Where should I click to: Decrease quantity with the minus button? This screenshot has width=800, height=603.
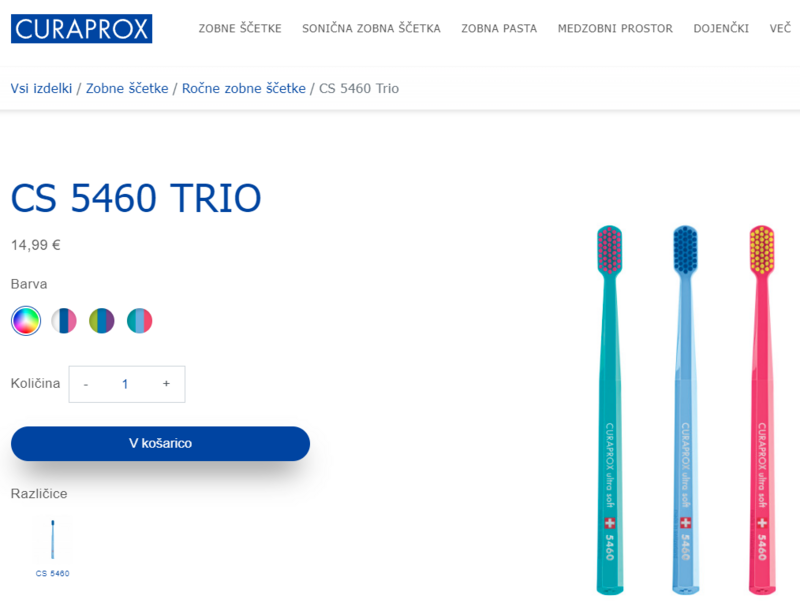tap(86, 384)
